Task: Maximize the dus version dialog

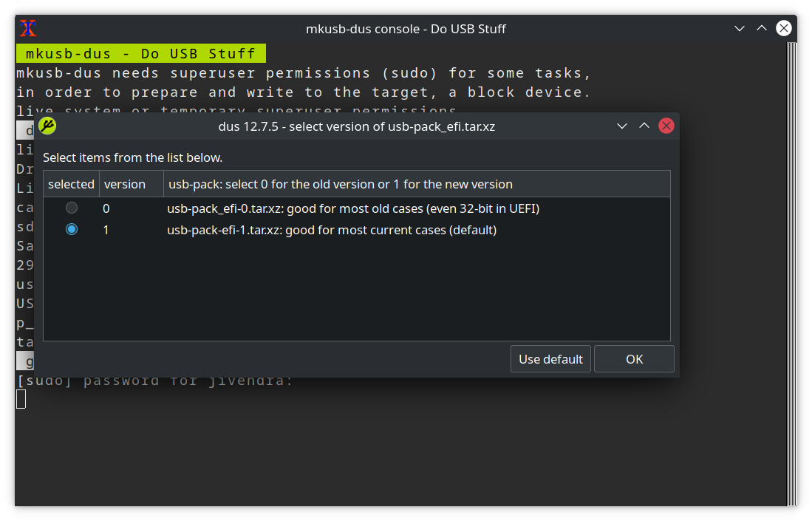Action: tap(644, 126)
